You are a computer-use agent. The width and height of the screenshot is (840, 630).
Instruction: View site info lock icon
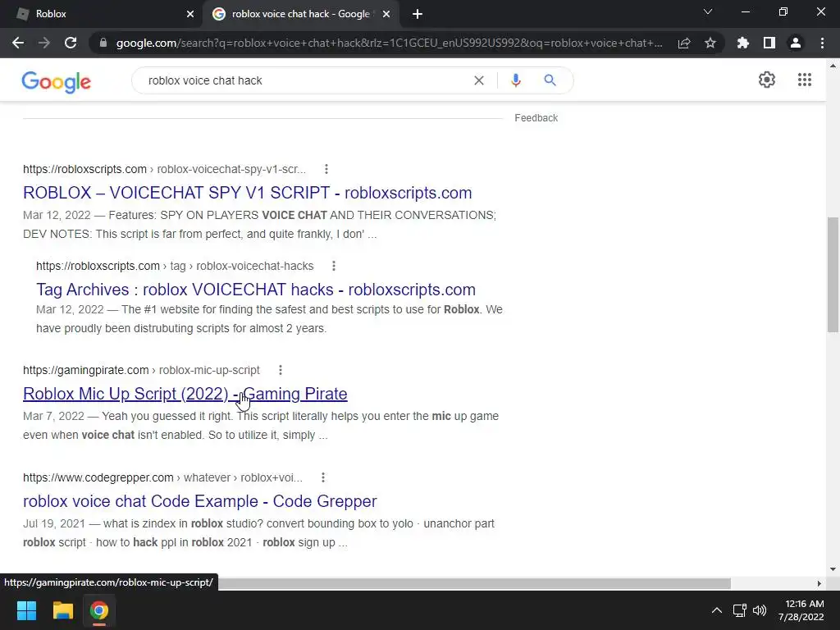pos(103,43)
